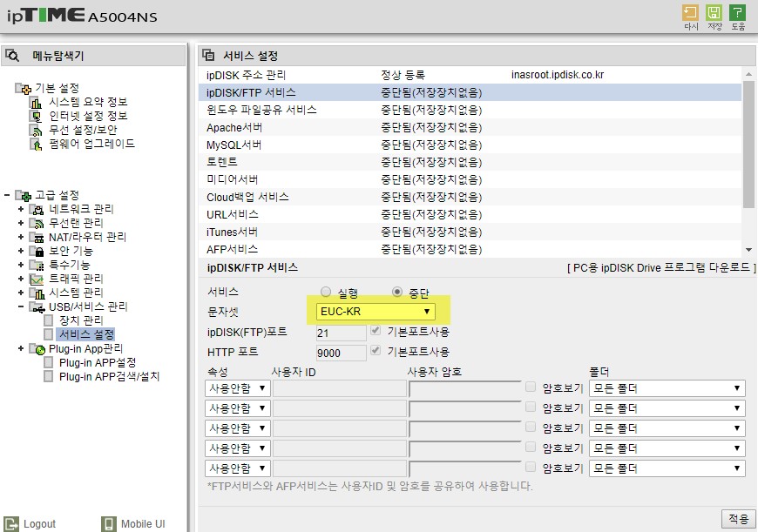Select 장치 관리 in the menu tree
The image size is (758, 532).
pyautogui.click(x=81, y=320)
